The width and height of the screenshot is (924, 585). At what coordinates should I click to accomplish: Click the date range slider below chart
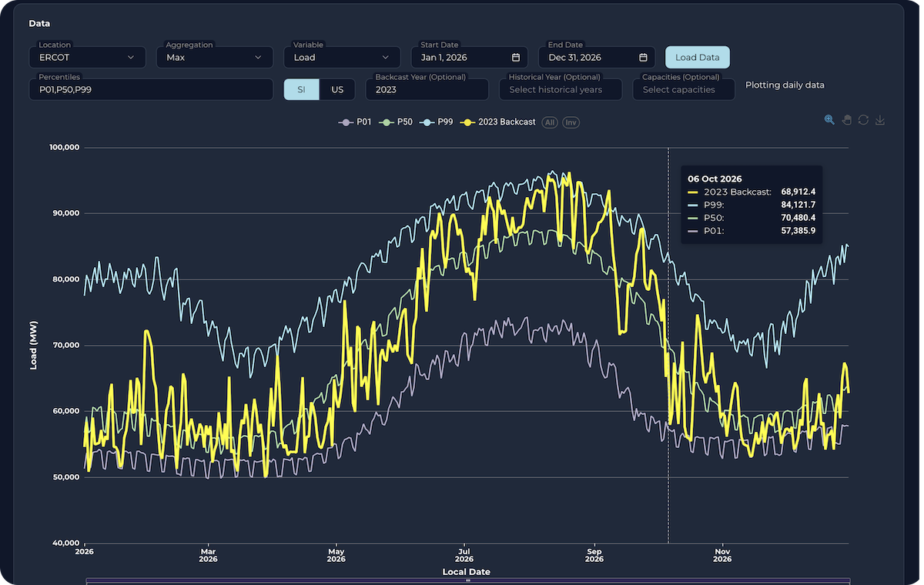(467, 581)
